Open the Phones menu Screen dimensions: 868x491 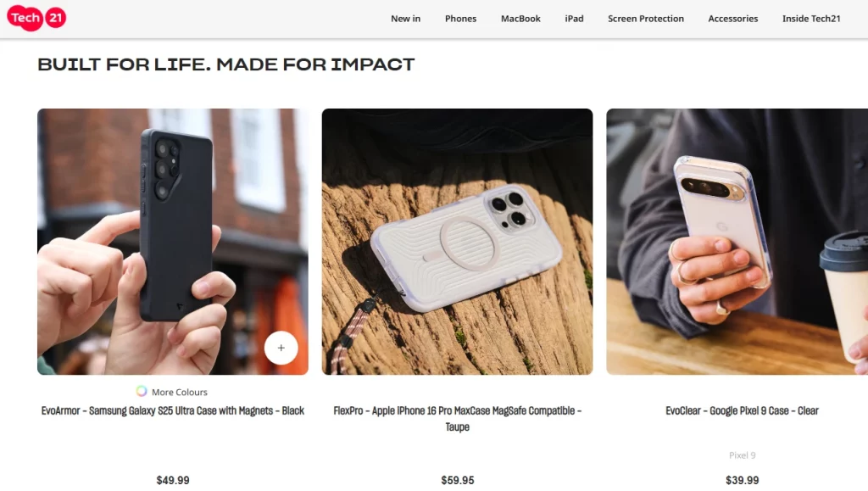pyautogui.click(x=460, y=19)
